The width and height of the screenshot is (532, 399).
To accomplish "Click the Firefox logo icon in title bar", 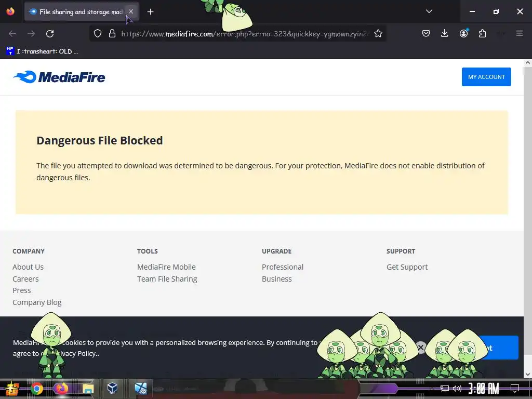I will (10, 11).
